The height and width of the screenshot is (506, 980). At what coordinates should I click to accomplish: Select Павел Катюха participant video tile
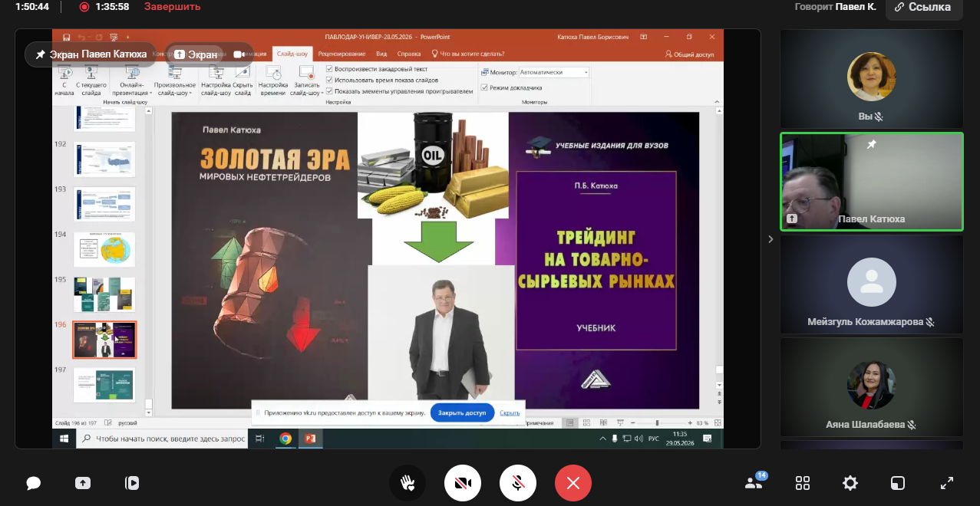[x=872, y=182]
